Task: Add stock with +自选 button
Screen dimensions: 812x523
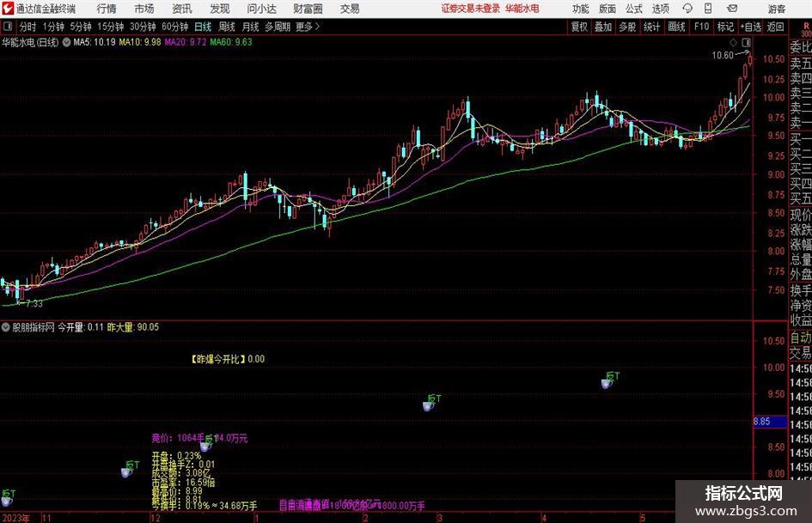Action: click(750, 27)
